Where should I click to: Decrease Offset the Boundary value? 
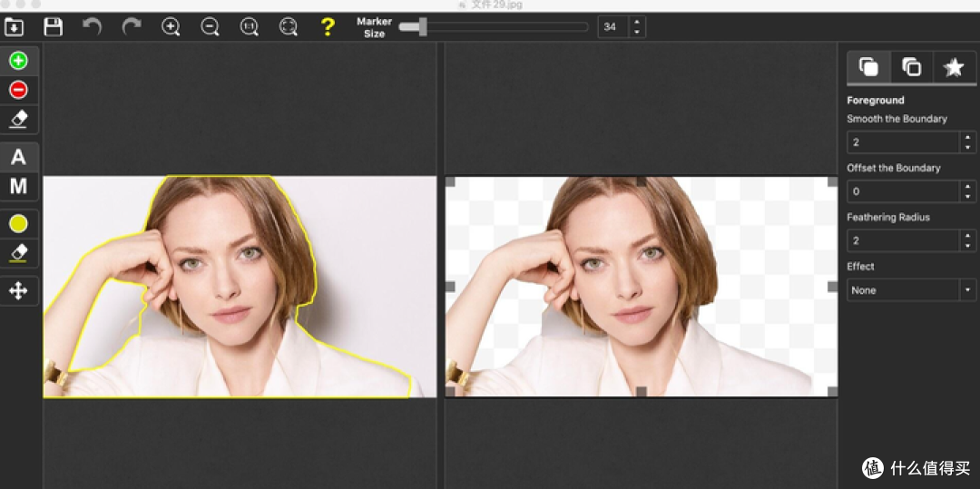point(967,197)
